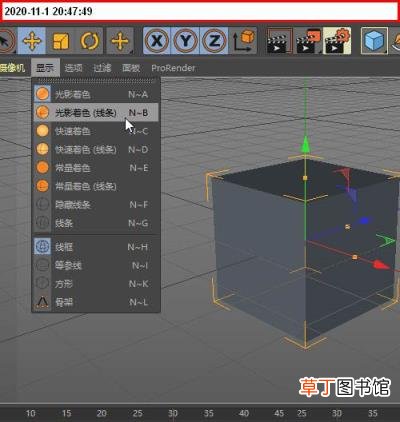Click orange size handle on cube top
400x422 pixels.
click(x=305, y=178)
